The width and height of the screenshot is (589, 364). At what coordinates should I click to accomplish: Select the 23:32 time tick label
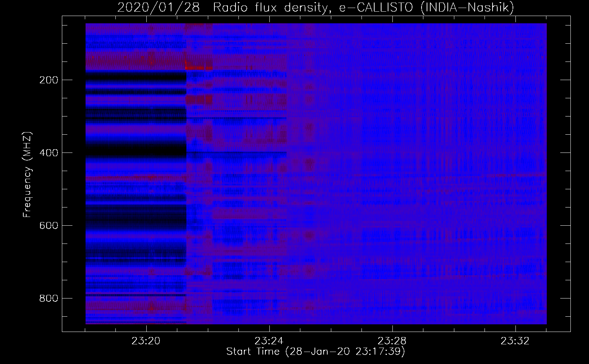pyautogui.click(x=515, y=341)
